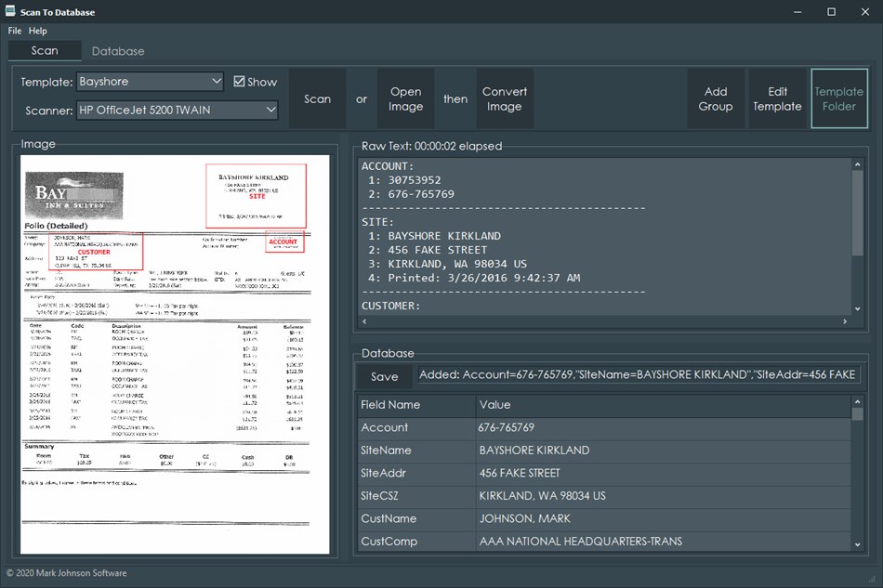Click raw text line Printed: 3/26/2016 9:42:37 AM

click(x=474, y=278)
